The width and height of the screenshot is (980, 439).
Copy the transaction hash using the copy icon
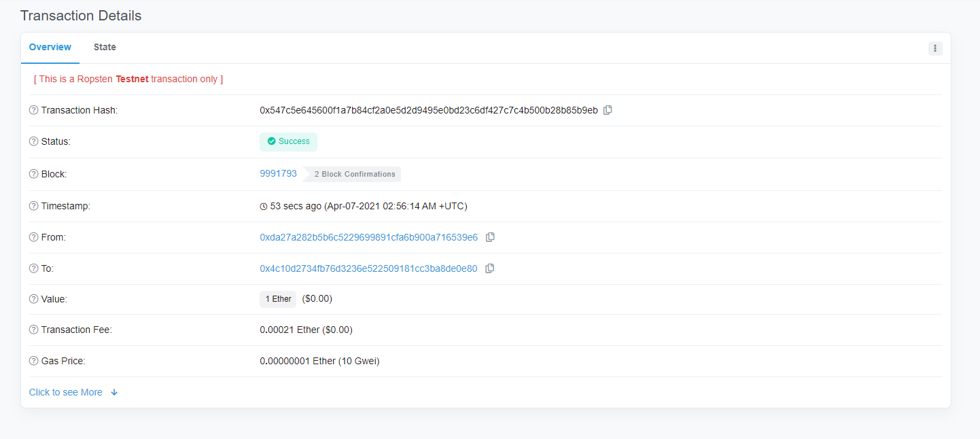tap(607, 109)
